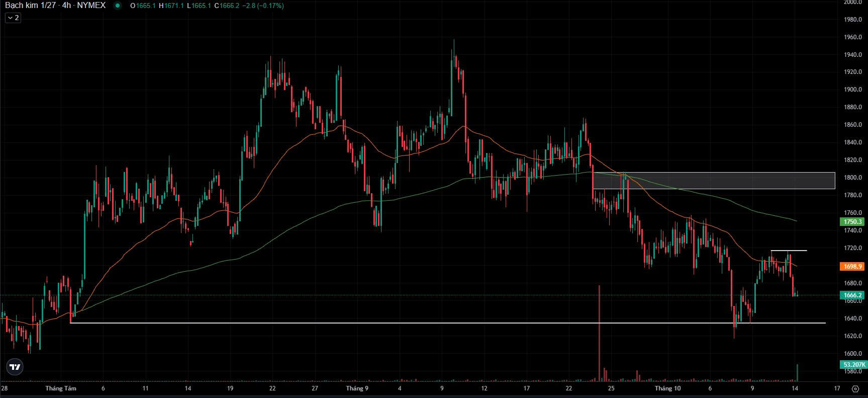Click the date label 22 under August
Image resolution: width=868 pixels, height=398 pixels.
pos(272,388)
